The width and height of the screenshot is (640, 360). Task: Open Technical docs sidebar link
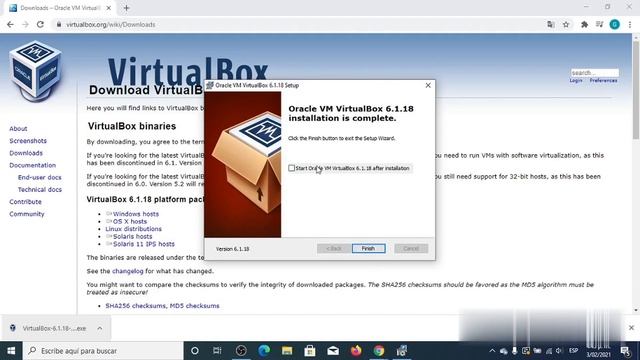pyautogui.click(x=40, y=190)
